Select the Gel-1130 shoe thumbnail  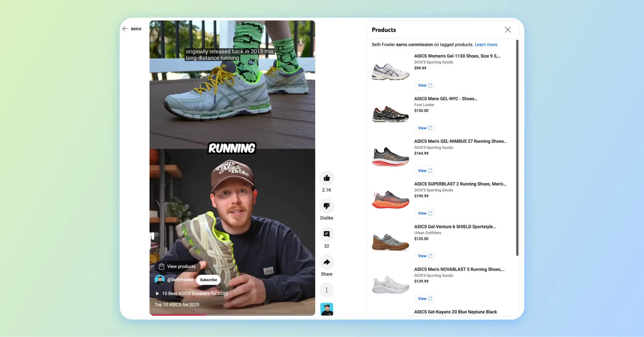pos(390,71)
